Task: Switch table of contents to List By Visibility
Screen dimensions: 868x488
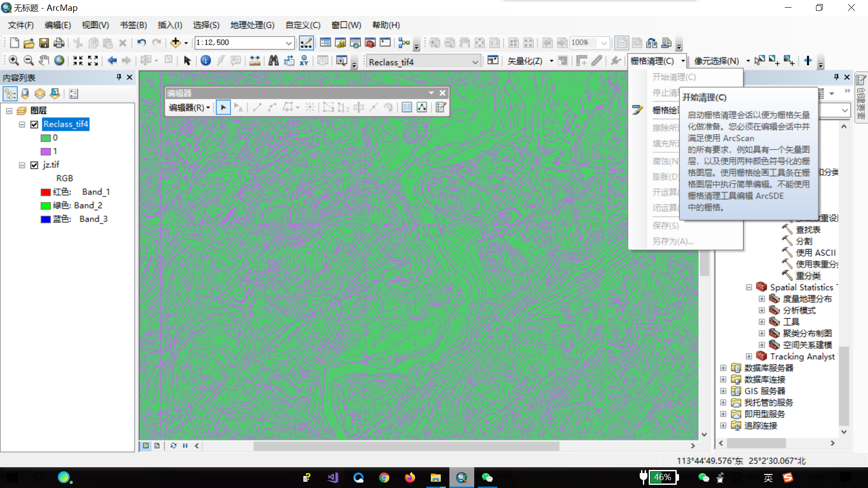Action: pos(40,94)
